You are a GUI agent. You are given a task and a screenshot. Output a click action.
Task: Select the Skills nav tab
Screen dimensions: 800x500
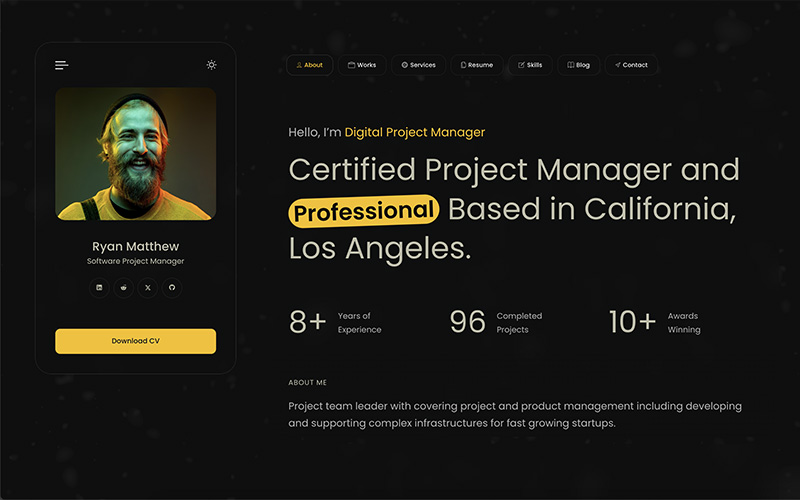tap(530, 65)
